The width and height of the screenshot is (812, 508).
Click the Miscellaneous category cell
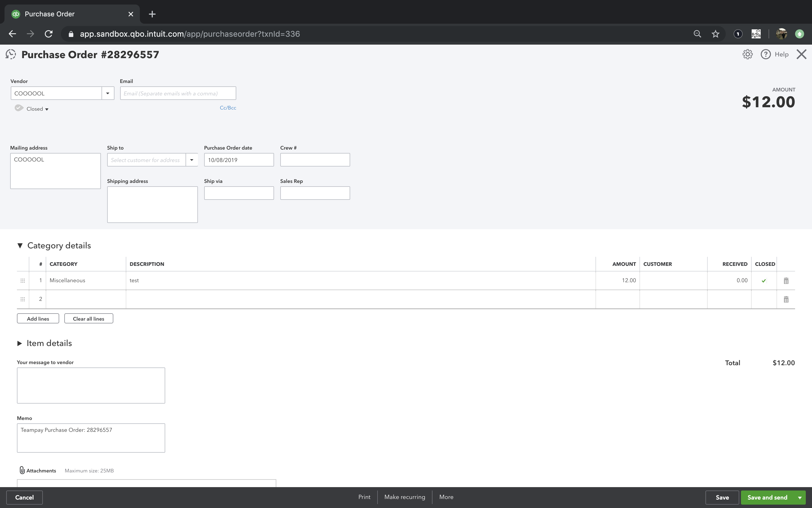tap(86, 281)
